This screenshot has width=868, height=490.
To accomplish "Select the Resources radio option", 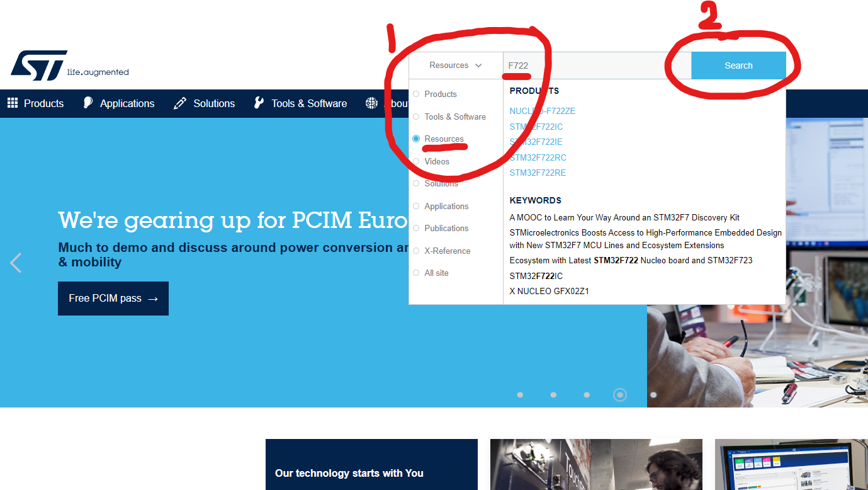I will [416, 139].
